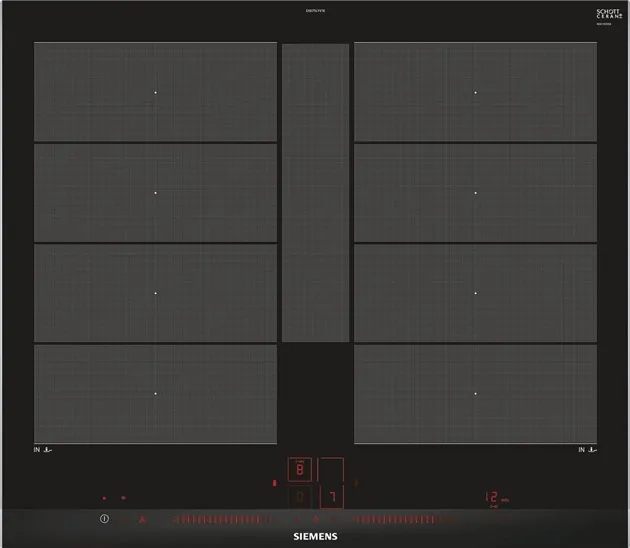630x548 pixels.
Task: Select the third right cooking zone
Action: [475, 294]
